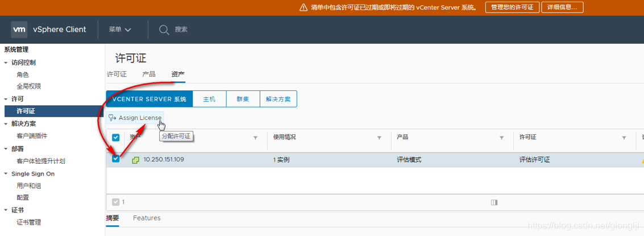Open 全局权限 in the sidebar
This screenshot has width=644, height=236.
click(x=29, y=87)
